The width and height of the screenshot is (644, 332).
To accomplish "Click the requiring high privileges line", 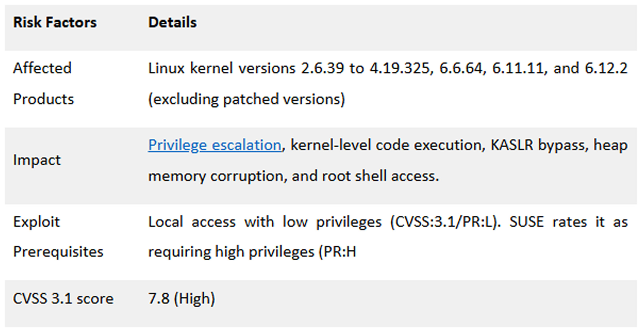I will pyautogui.click(x=252, y=252).
